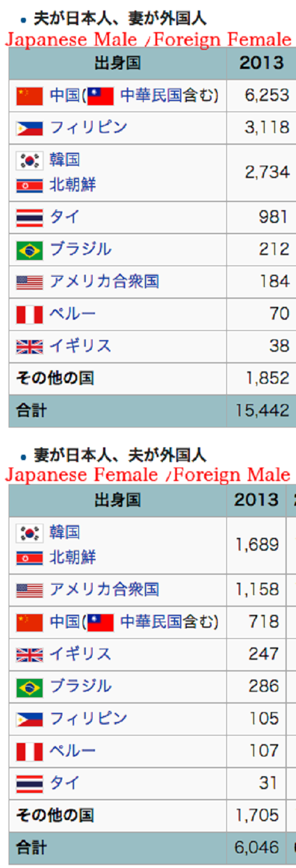Open the タイ link in the 31 row
The height and width of the screenshot is (868, 296).
pos(65,782)
